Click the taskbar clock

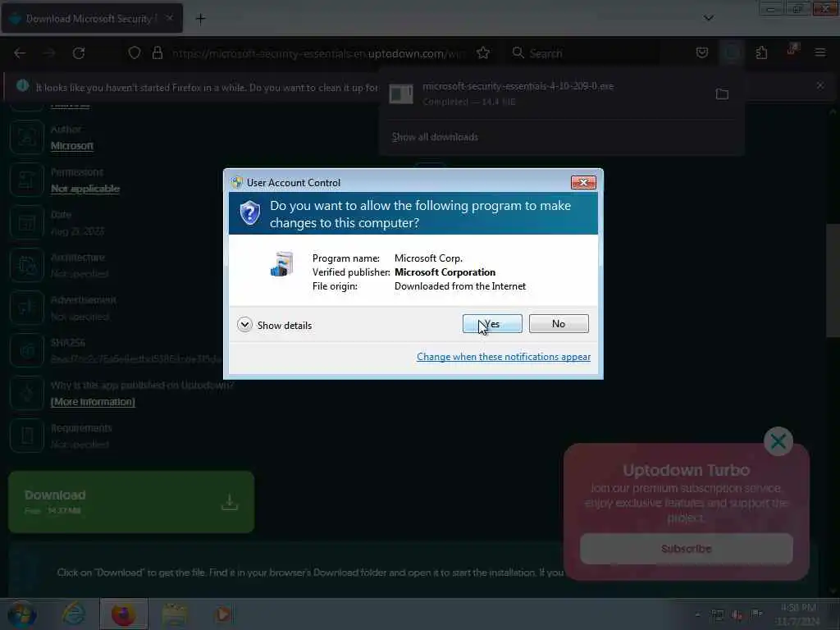(798, 614)
